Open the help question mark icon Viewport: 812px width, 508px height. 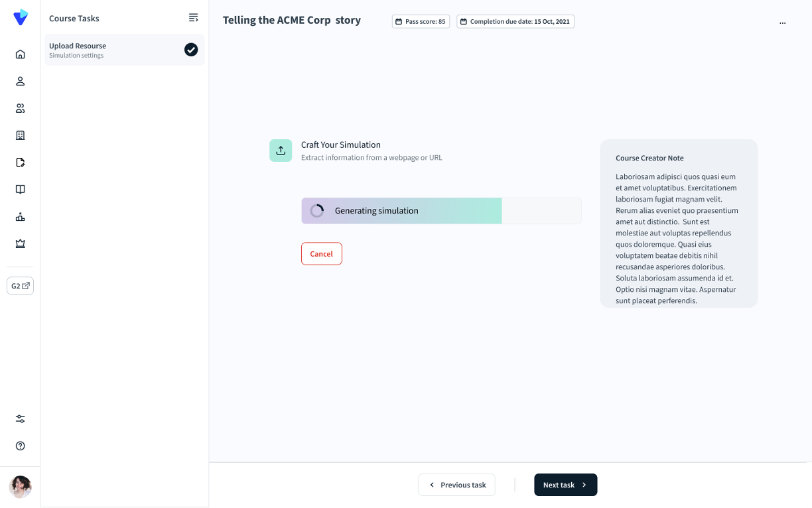pyautogui.click(x=21, y=446)
